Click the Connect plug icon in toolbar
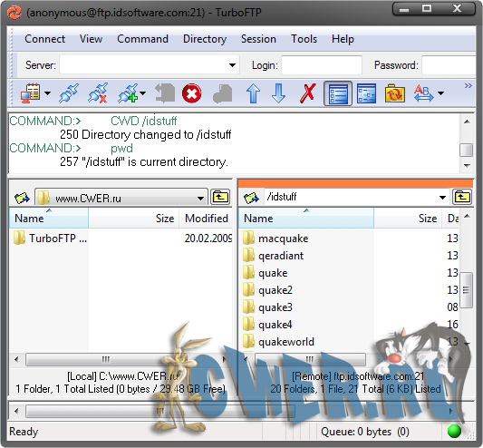 click(x=69, y=93)
